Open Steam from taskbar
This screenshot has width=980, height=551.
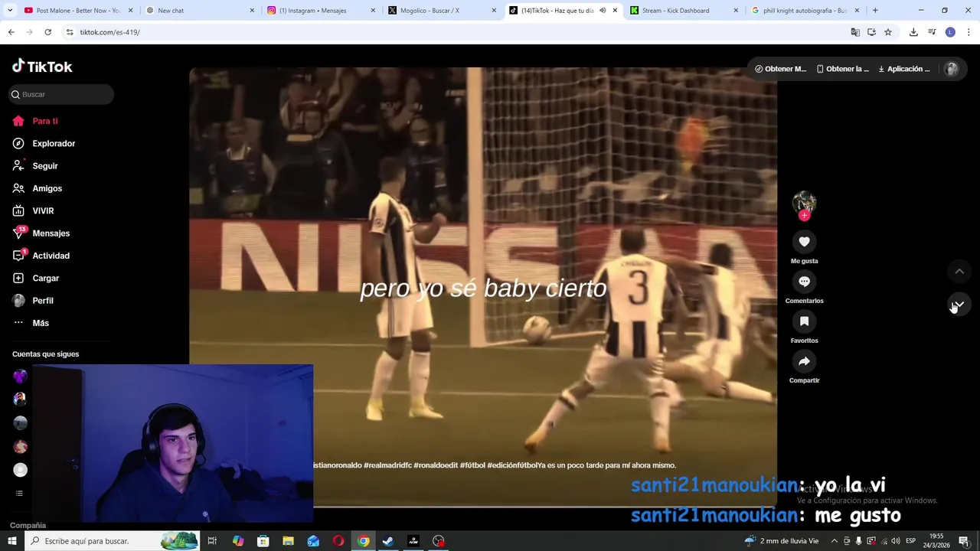pos(388,541)
